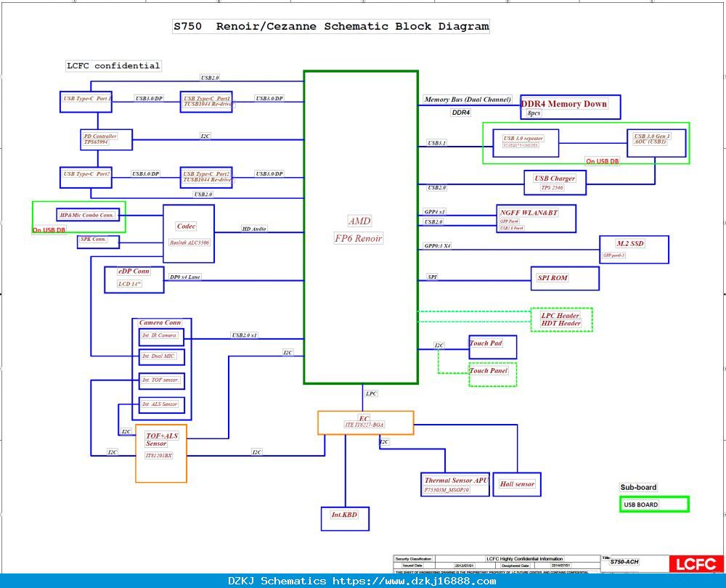Click the USB2.0 x1 bus label
This screenshot has height=588, width=726.
click(245, 335)
